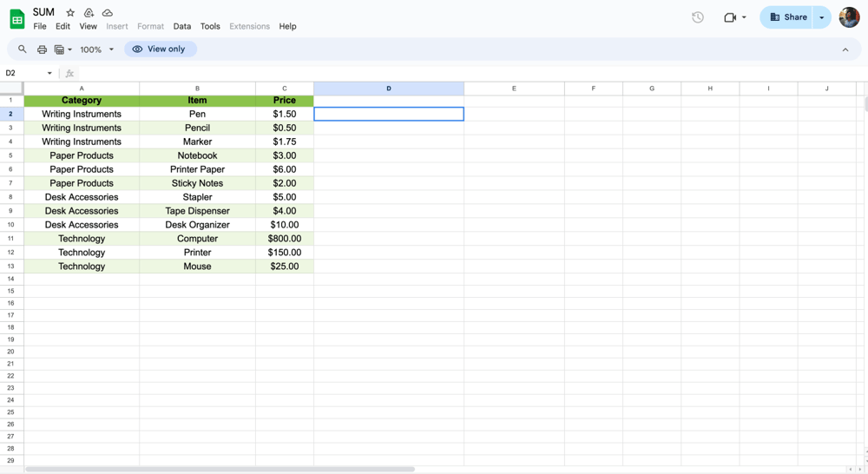This screenshot has width=868, height=474.
Task: Expand the name box D2 dropdown
Action: click(49, 74)
